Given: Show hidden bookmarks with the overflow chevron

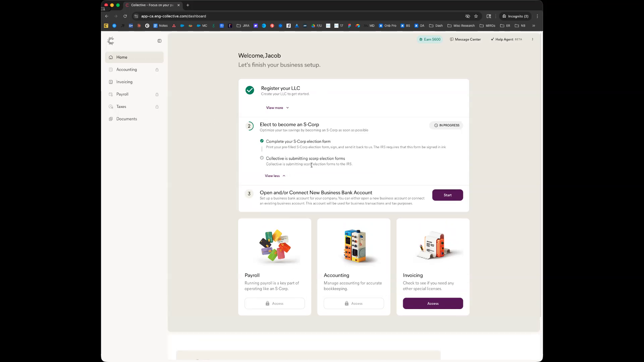Looking at the screenshot, I should 534,26.
